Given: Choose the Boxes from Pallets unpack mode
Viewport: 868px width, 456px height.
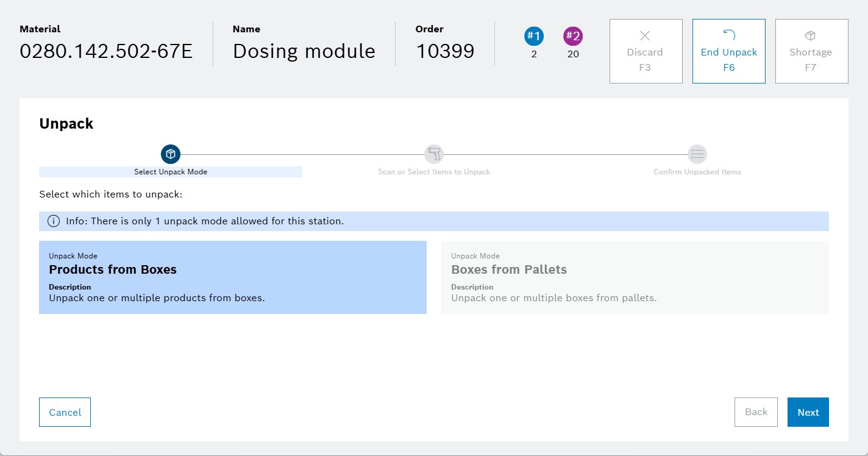Looking at the screenshot, I should [x=635, y=277].
